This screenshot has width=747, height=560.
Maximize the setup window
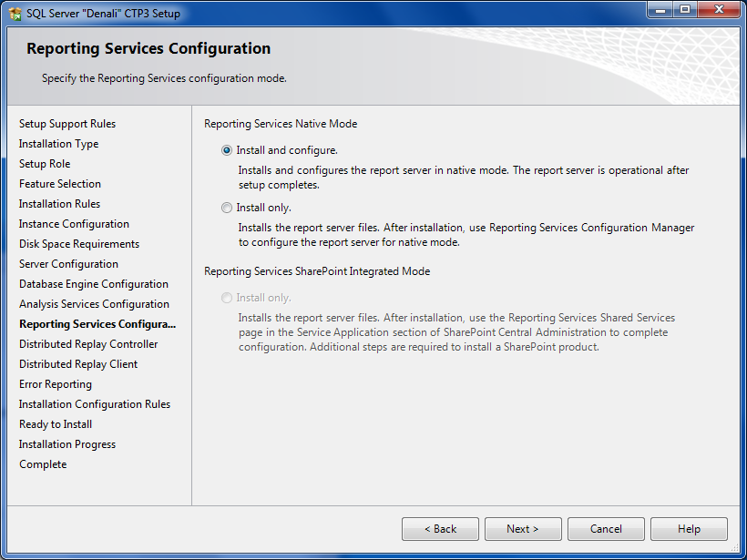(685, 9)
